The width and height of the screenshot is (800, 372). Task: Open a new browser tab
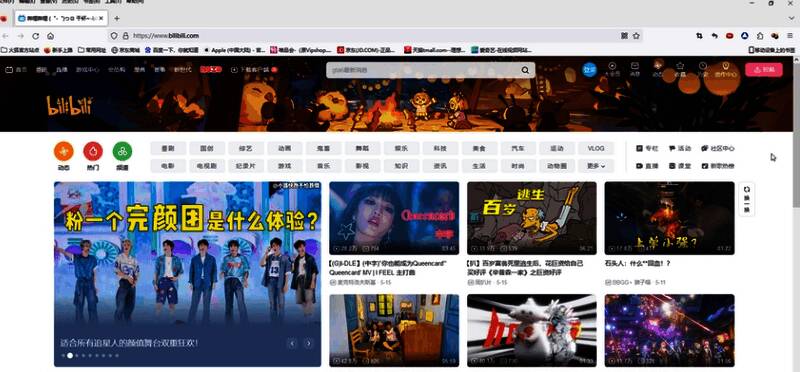117,18
